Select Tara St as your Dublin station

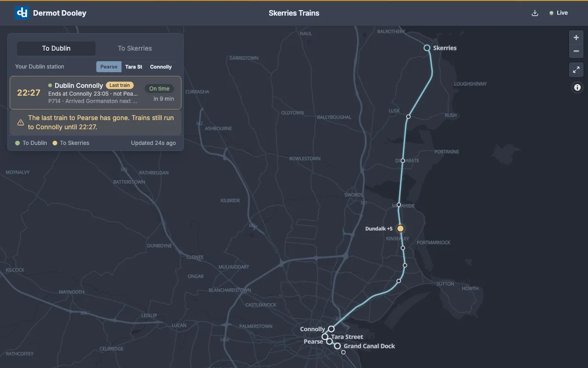(x=134, y=67)
